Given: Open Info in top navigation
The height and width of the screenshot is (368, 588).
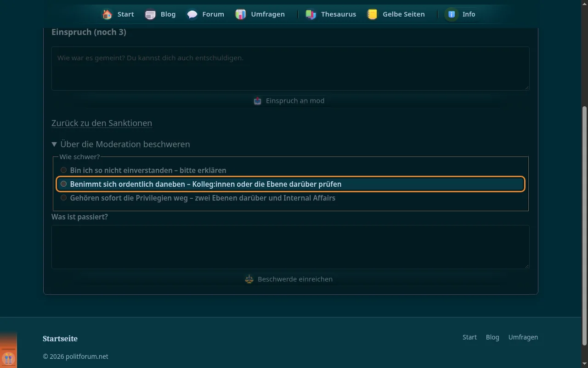Looking at the screenshot, I should click(x=461, y=14).
